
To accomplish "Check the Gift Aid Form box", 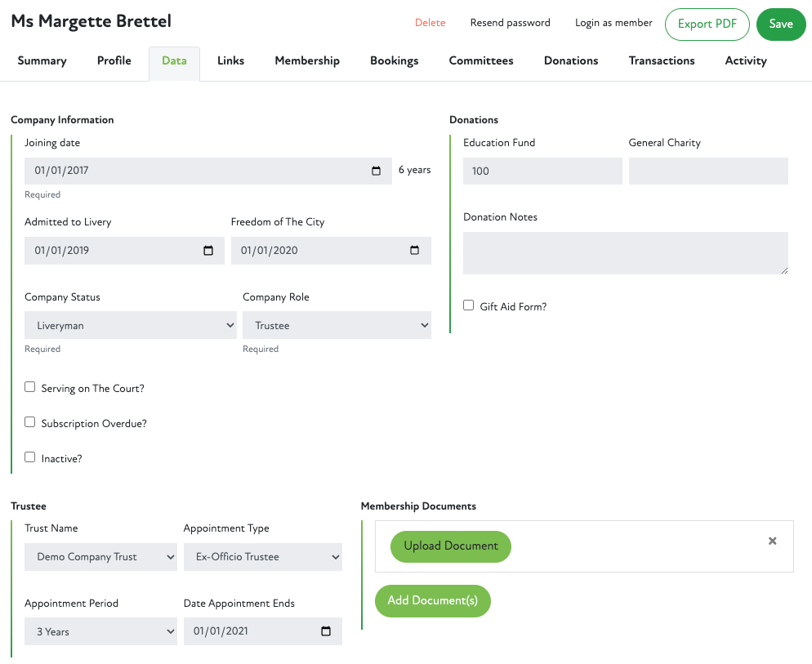I will click(x=469, y=305).
